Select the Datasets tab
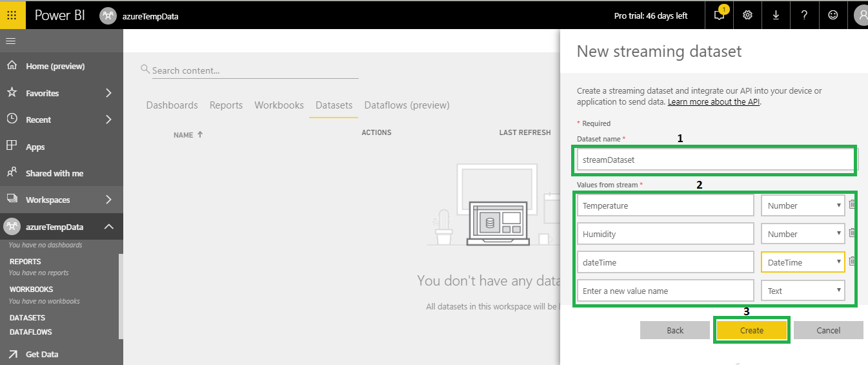 334,105
